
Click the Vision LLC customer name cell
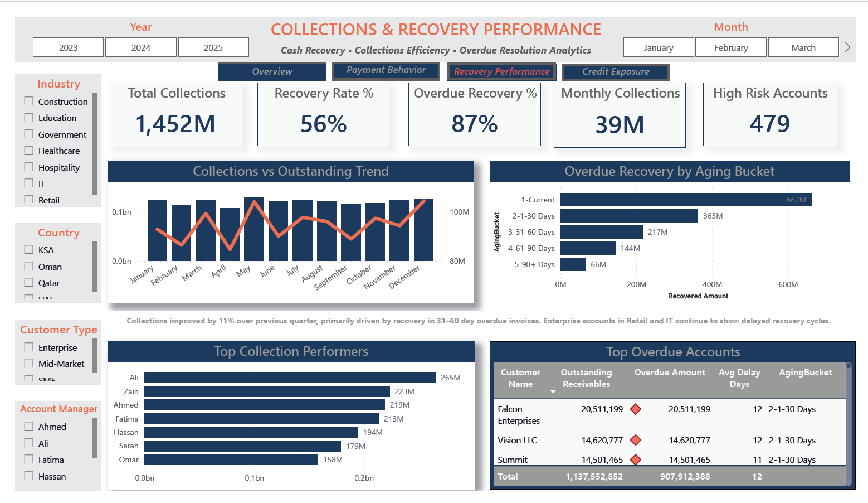517,440
